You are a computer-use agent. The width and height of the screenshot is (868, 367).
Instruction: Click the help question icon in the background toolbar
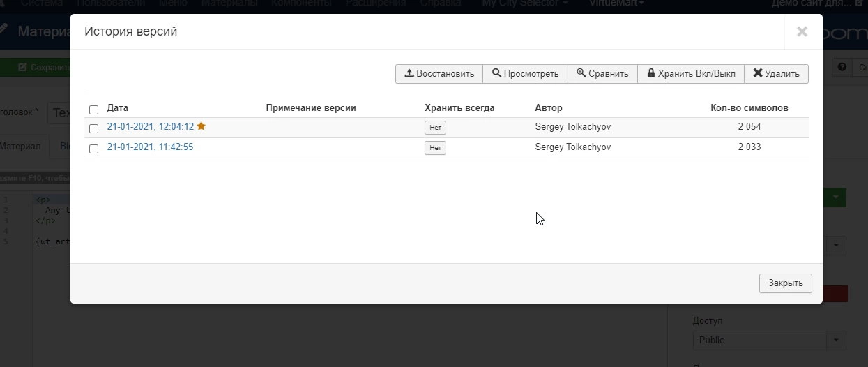842,67
